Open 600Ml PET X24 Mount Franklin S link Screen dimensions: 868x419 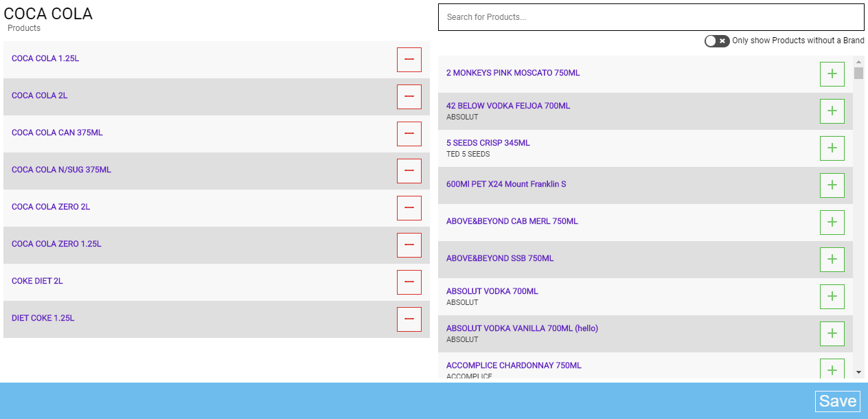point(506,184)
